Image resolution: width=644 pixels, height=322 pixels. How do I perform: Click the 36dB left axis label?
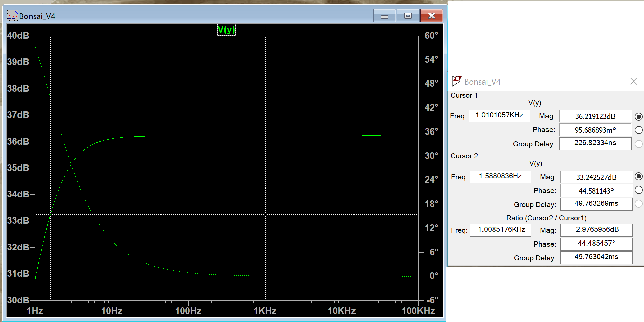tap(18, 141)
